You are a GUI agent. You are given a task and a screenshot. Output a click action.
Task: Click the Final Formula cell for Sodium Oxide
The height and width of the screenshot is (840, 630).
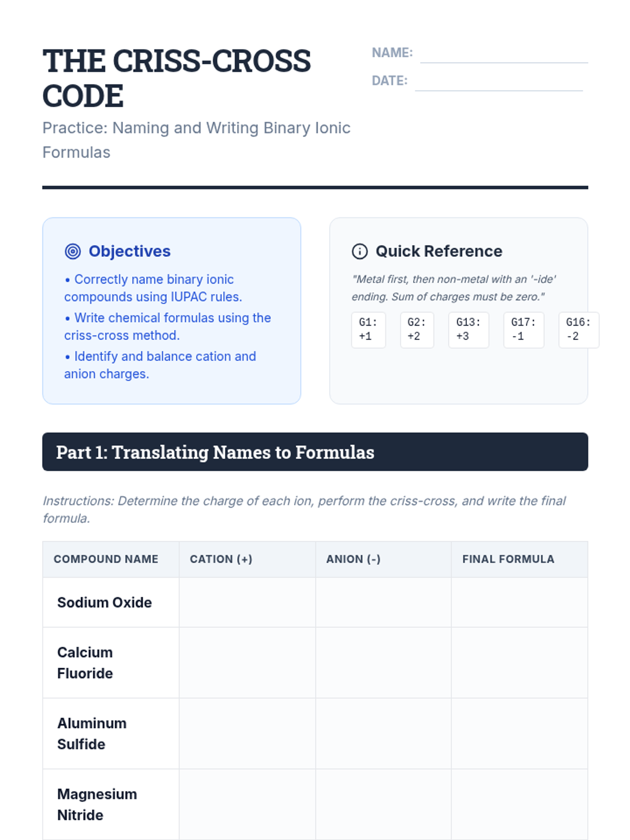coord(519,602)
